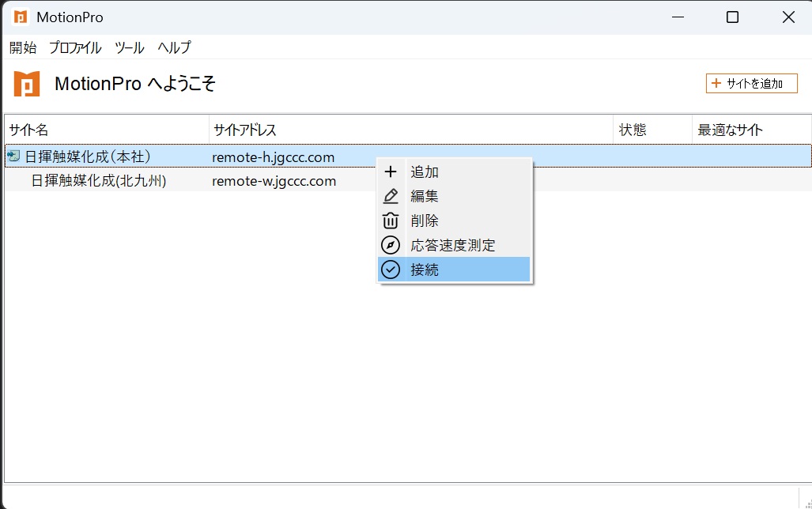Select the 日揮触媒化成(北九州) site row
This screenshot has width=812, height=509.
pos(408,181)
